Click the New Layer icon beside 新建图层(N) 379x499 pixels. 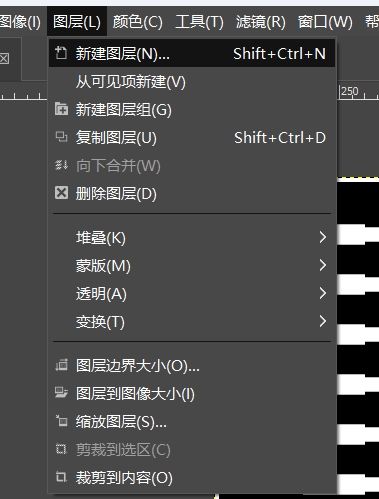61,53
